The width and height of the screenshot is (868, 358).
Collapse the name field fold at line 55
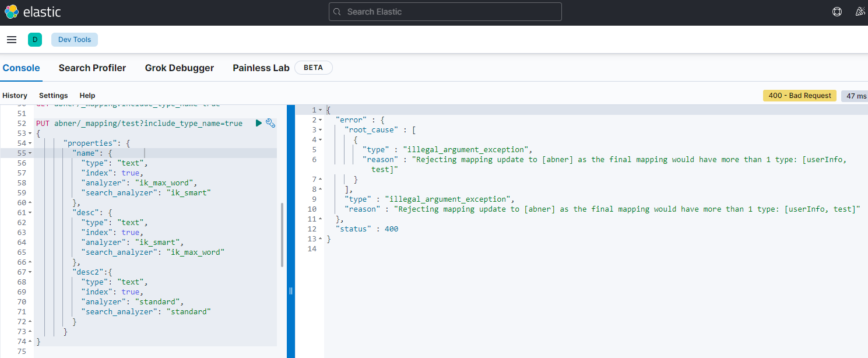pos(30,153)
